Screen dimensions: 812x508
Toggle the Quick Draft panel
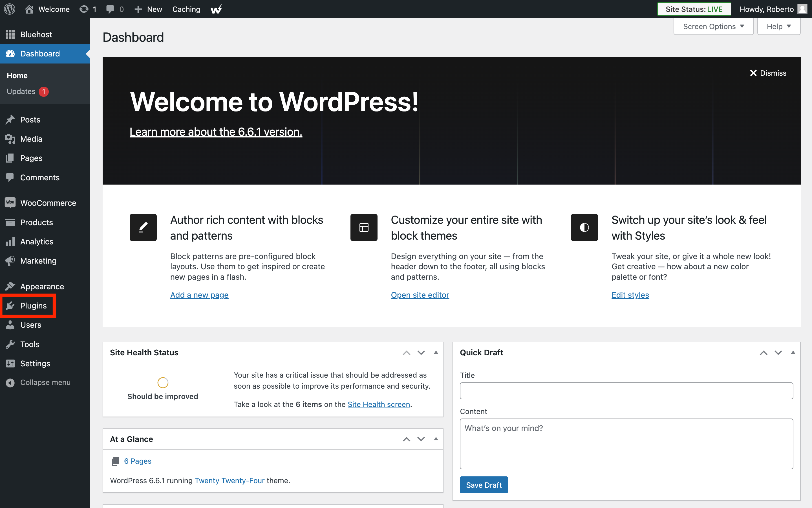click(x=793, y=352)
